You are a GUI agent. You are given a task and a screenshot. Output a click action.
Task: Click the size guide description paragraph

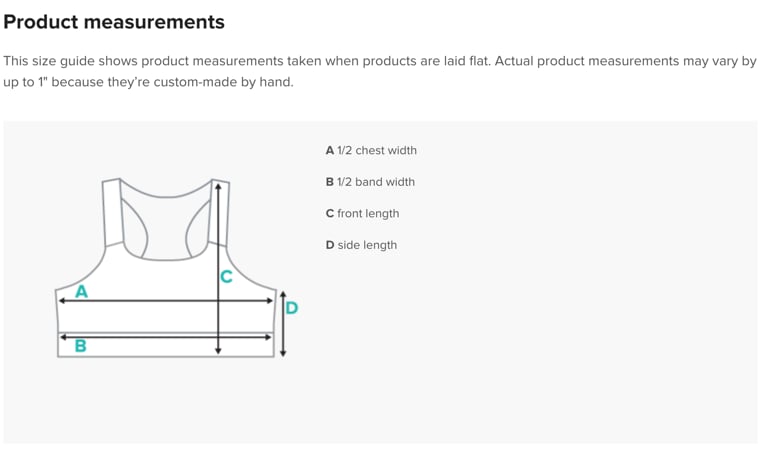380,71
